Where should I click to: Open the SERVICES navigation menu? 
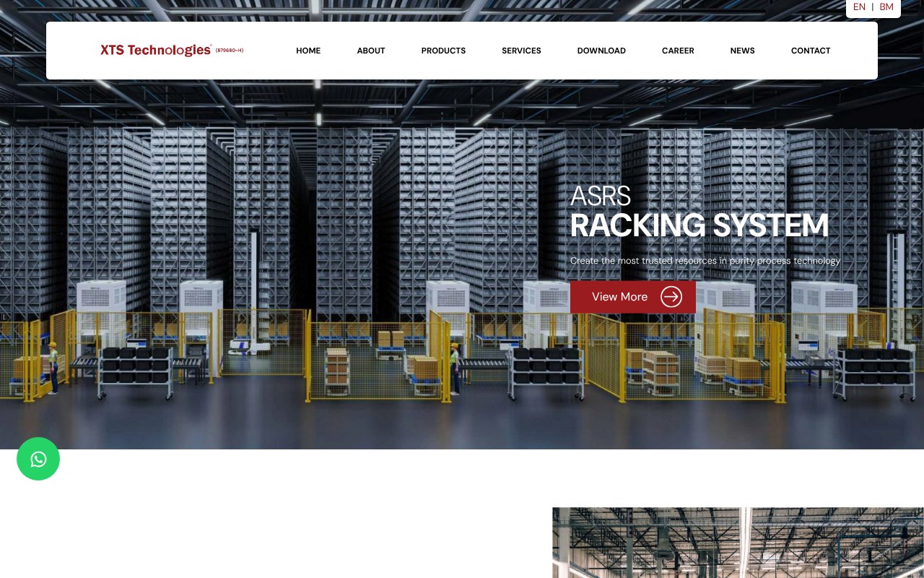point(521,51)
